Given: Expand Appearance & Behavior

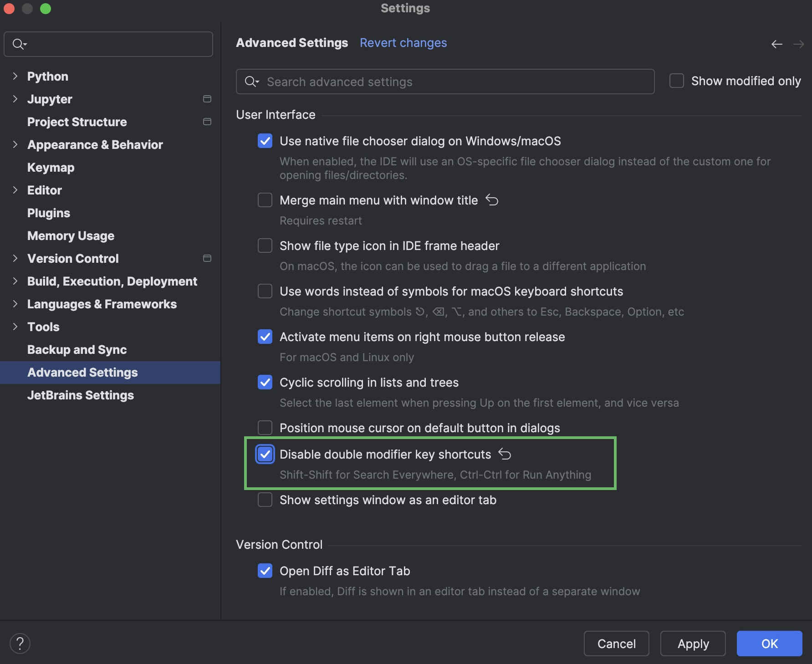Looking at the screenshot, I should click(x=15, y=144).
